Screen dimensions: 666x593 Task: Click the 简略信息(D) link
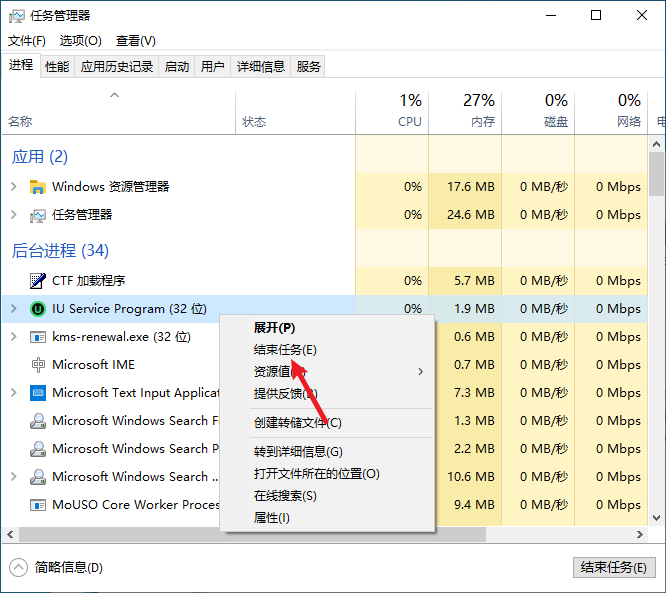(69, 568)
